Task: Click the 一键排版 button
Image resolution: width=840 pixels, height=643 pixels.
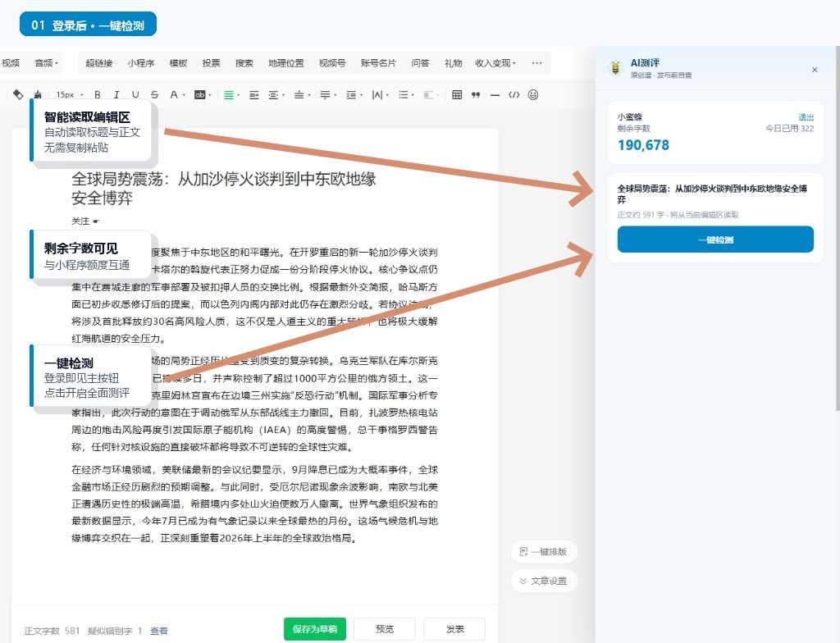Action: point(544,551)
